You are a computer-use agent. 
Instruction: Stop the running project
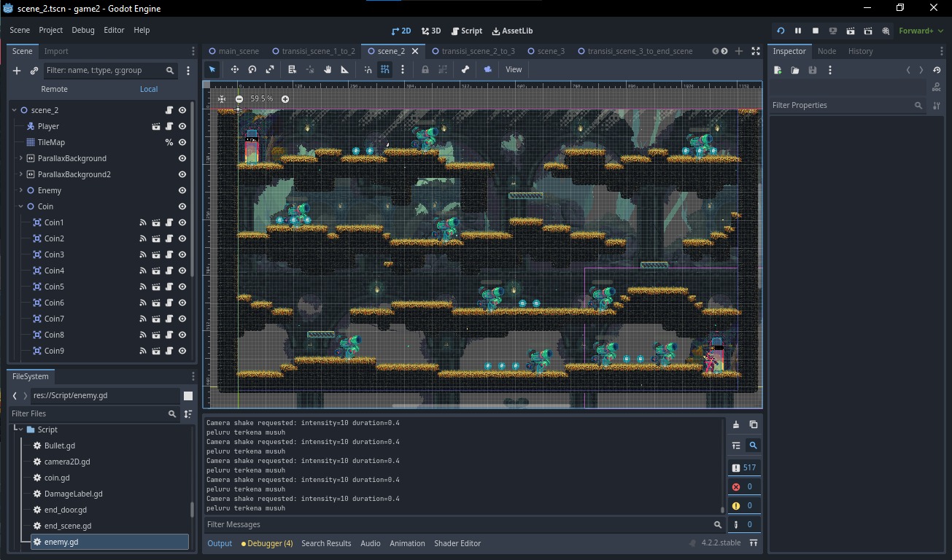816,31
